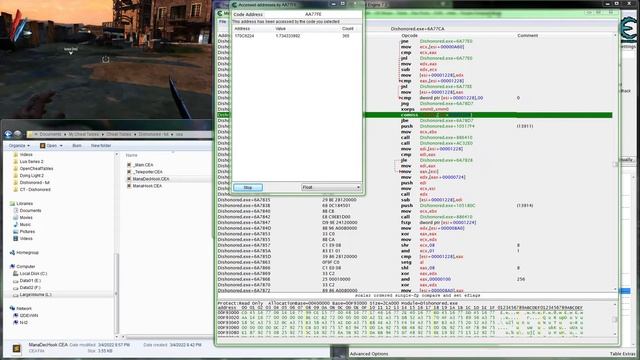
Task: Select the ManaHook.CEA file
Action: click(147, 186)
